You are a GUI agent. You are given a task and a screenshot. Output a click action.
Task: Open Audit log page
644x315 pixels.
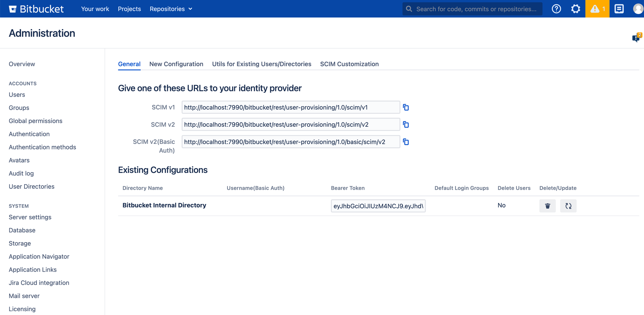tap(21, 173)
